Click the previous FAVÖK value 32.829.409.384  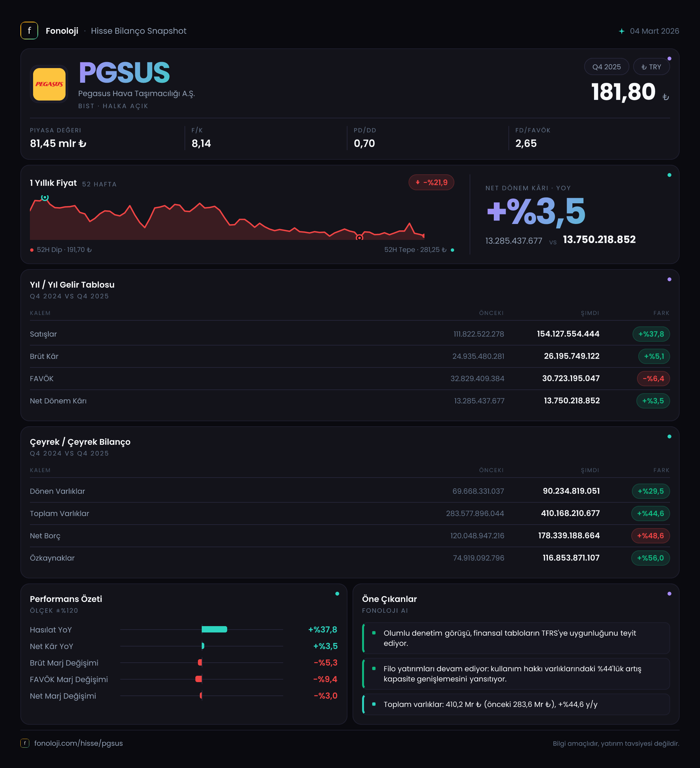(478, 379)
